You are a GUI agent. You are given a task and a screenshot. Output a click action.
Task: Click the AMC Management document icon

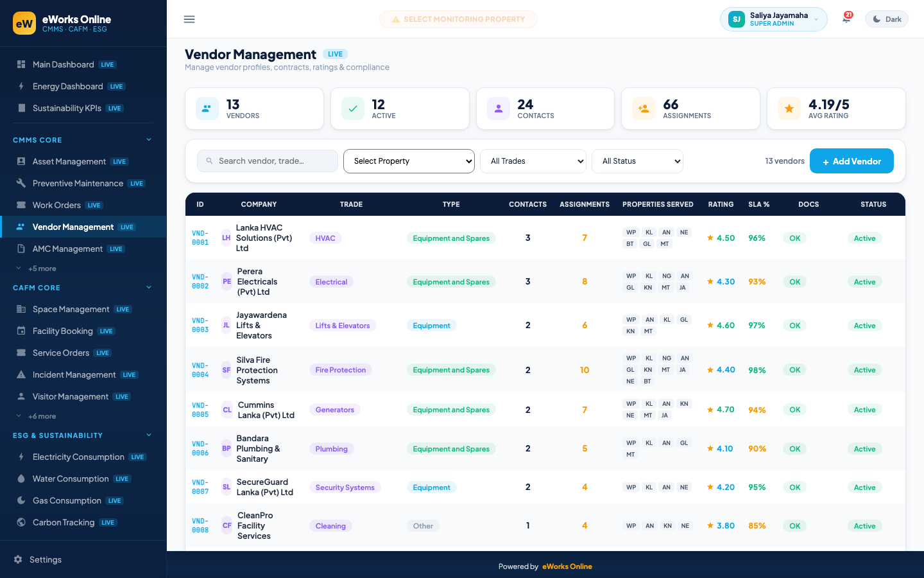click(21, 249)
